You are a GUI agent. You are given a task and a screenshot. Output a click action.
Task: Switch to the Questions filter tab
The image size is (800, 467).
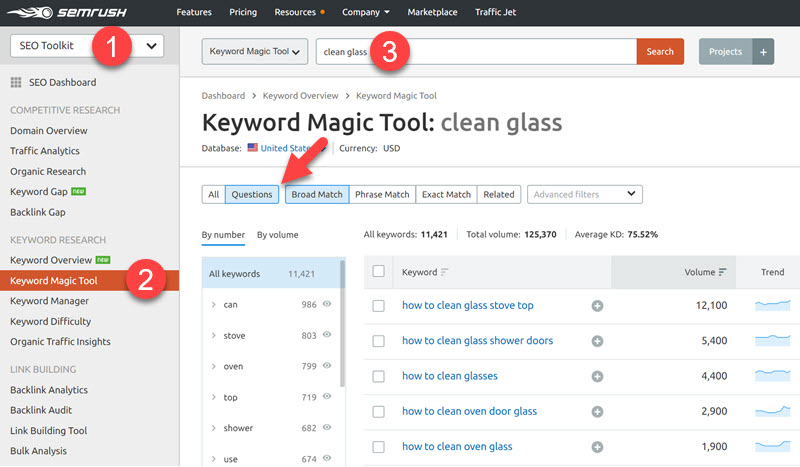[252, 194]
